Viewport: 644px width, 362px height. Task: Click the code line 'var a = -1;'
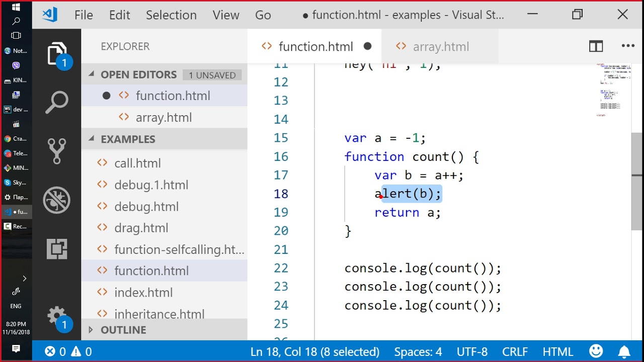(x=385, y=138)
